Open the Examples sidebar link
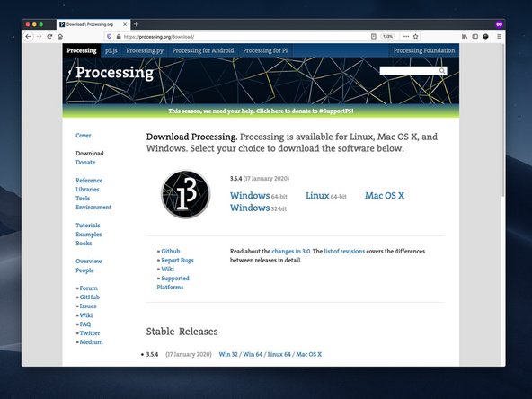 [89, 235]
